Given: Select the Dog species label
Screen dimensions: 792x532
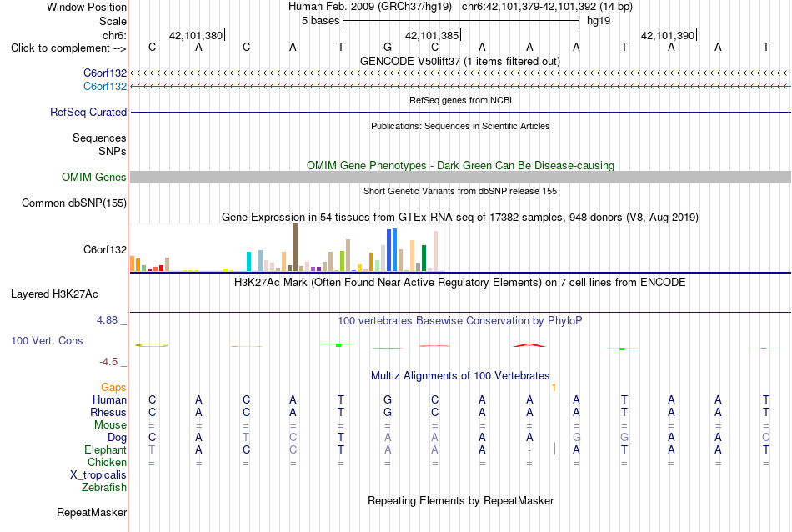Looking at the screenshot, I should (118, 438).
